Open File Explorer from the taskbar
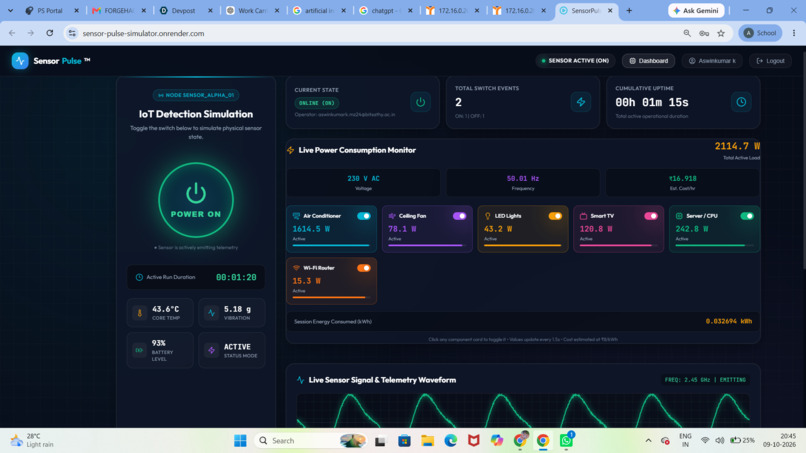The width and height of the screenshot is (806, 453). (427, 441)
